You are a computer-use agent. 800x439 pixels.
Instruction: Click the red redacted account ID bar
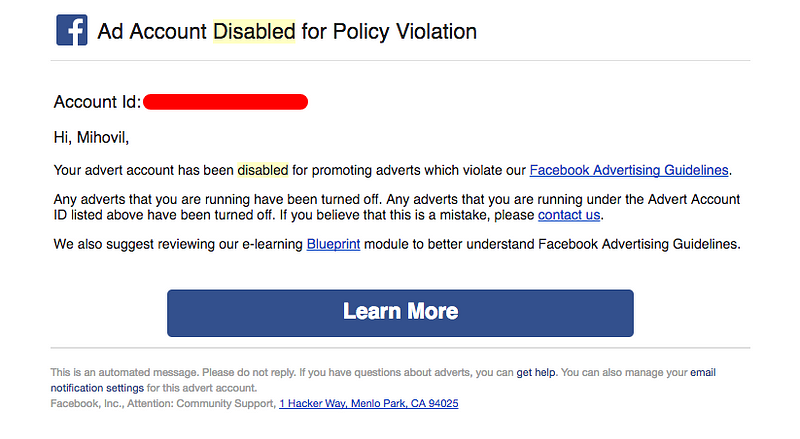coord(225,102)
